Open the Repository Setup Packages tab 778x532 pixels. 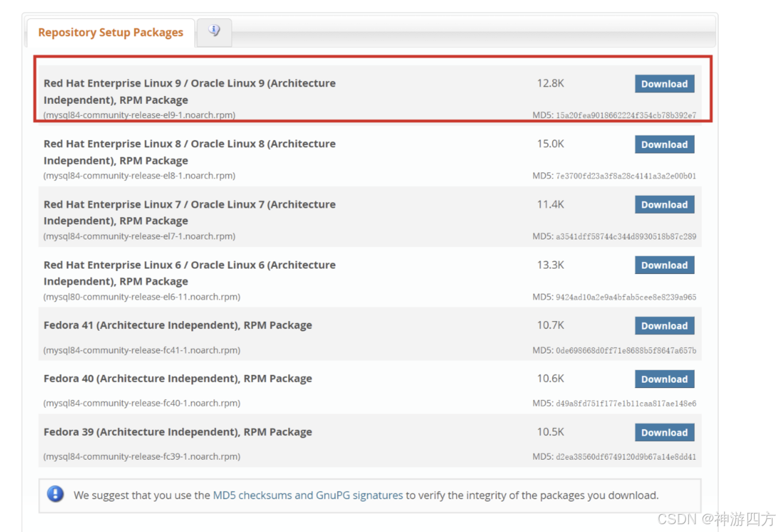(111, 33)
